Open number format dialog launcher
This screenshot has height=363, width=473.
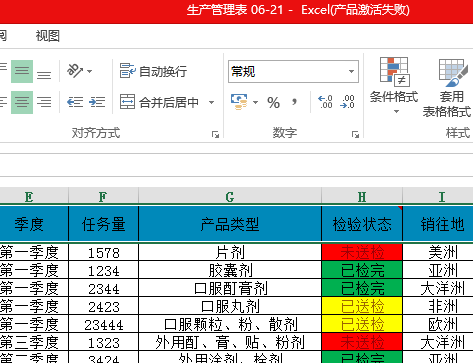(x=355, y=134)
